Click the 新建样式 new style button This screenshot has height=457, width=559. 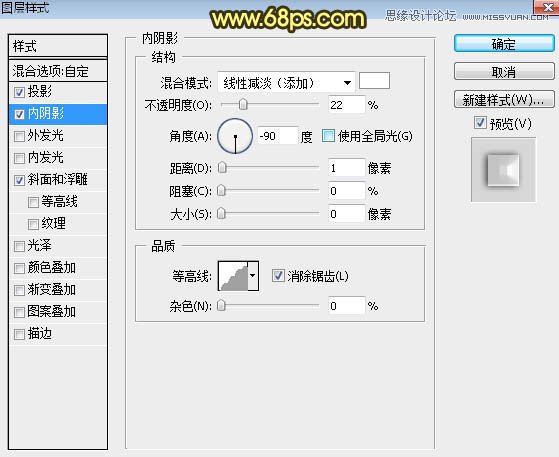click(504, 99)
